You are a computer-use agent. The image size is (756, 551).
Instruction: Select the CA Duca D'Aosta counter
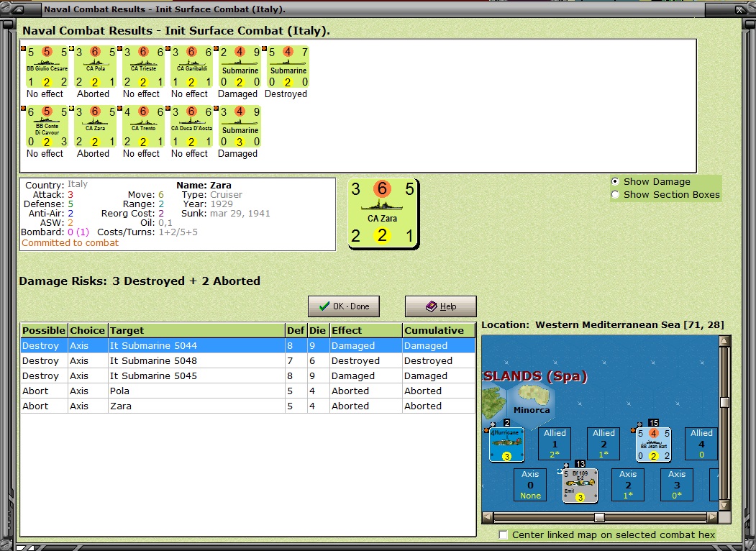[x=191, y=127]
